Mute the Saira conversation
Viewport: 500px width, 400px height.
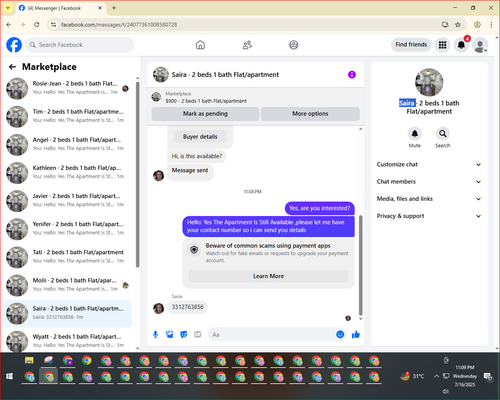[415, 134]
